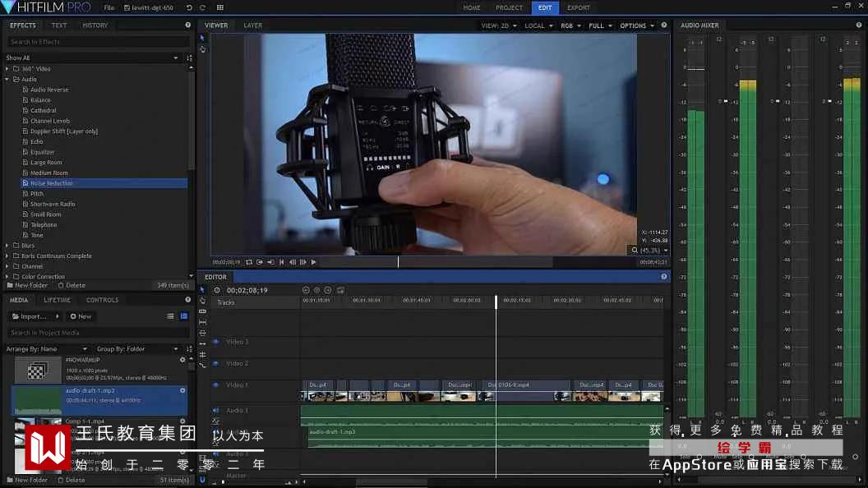This screenshot has width=868, height=488.
Task: Click Delete under Effects list
Action: point(72,286)
